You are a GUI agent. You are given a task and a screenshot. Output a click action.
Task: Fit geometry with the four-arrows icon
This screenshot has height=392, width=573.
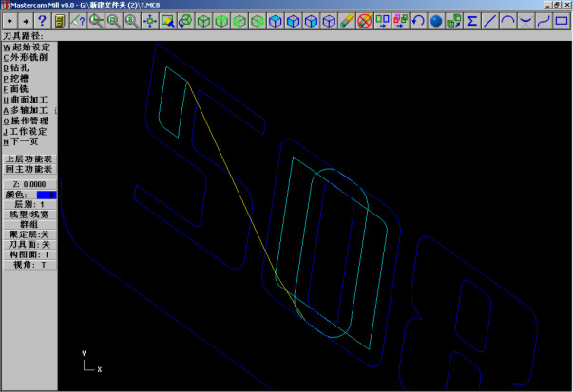tap(149, 21)
